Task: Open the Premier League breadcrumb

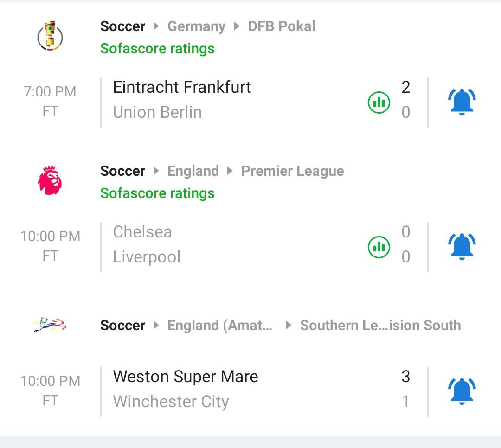Action: [292, 171]
